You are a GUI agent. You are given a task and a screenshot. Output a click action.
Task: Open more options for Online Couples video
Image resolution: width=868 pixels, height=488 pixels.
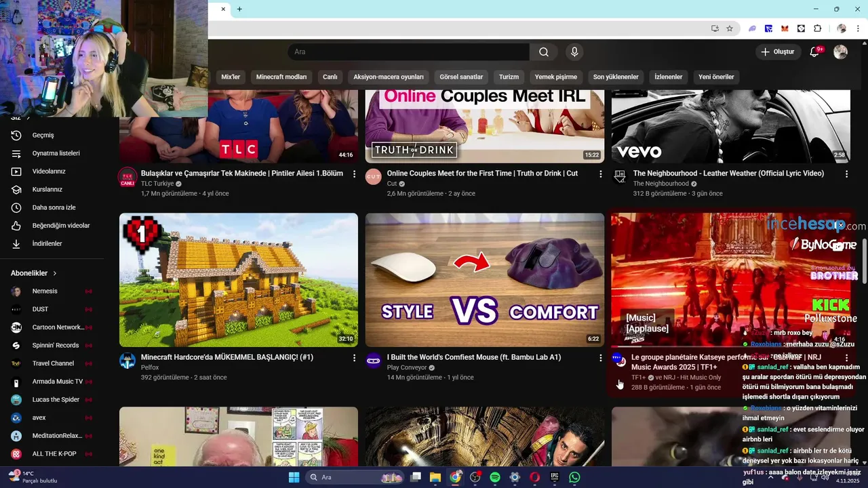pyautogui.click(x=600, y=174)
